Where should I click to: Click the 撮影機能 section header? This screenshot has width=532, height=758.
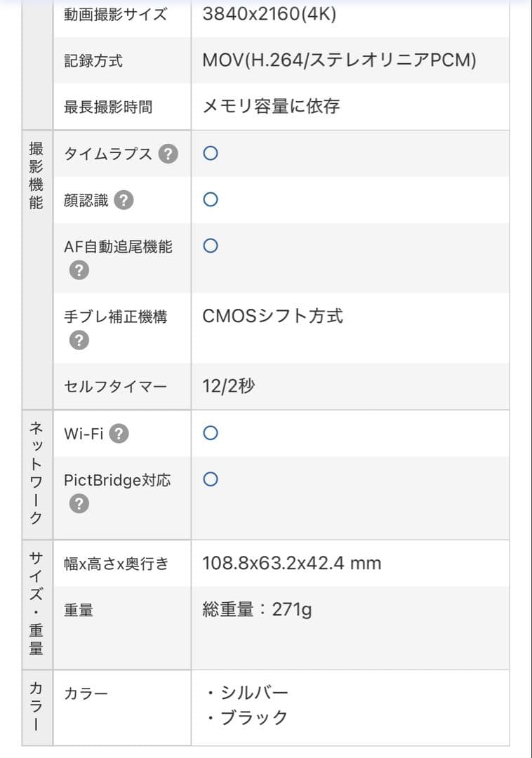[36, 175]
